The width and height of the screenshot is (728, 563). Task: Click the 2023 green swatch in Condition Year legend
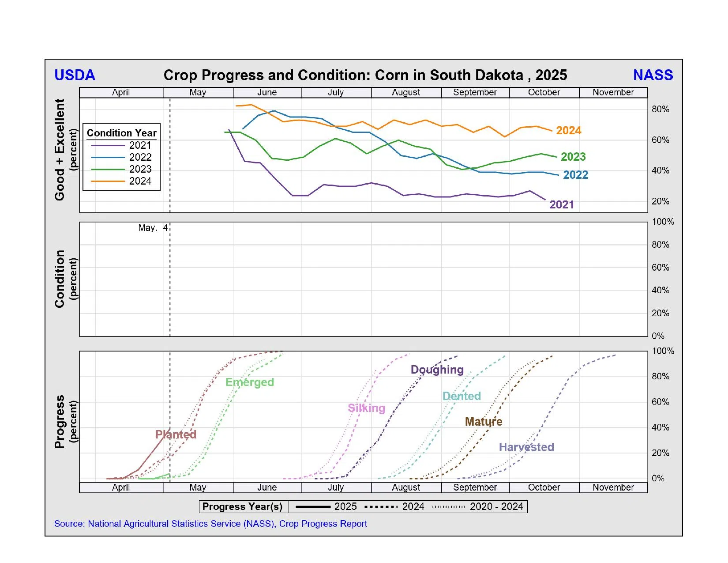pos(108,169)
